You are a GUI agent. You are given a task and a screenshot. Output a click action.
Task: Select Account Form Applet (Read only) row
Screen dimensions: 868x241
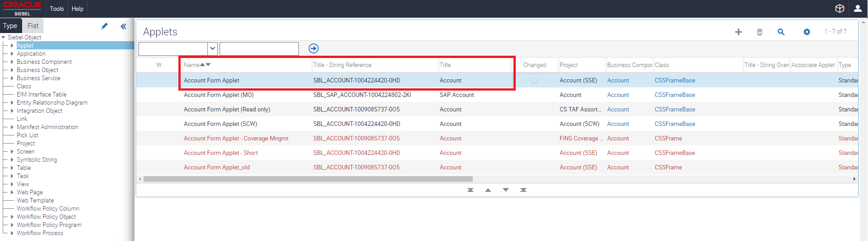coord(227,110)
